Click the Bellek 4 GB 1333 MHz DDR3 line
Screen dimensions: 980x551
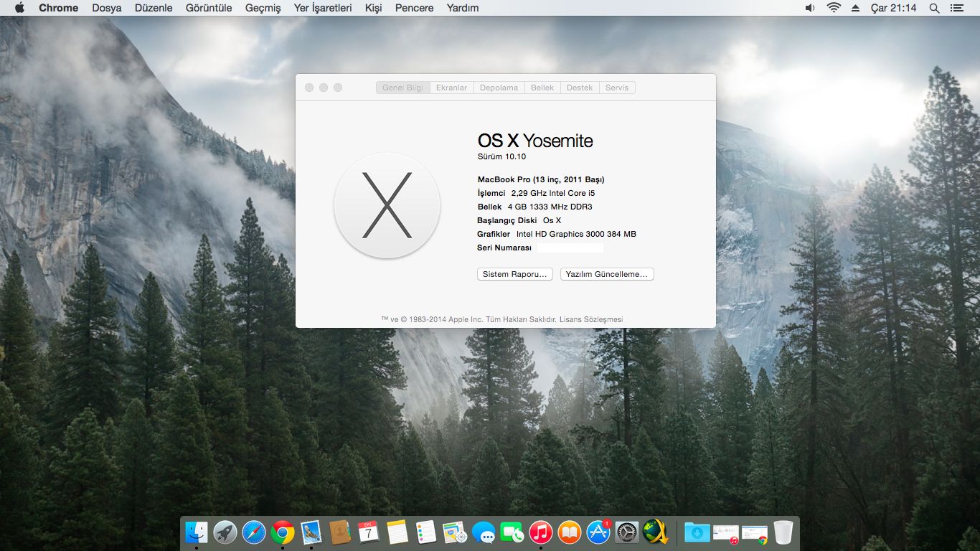(535, 207)
